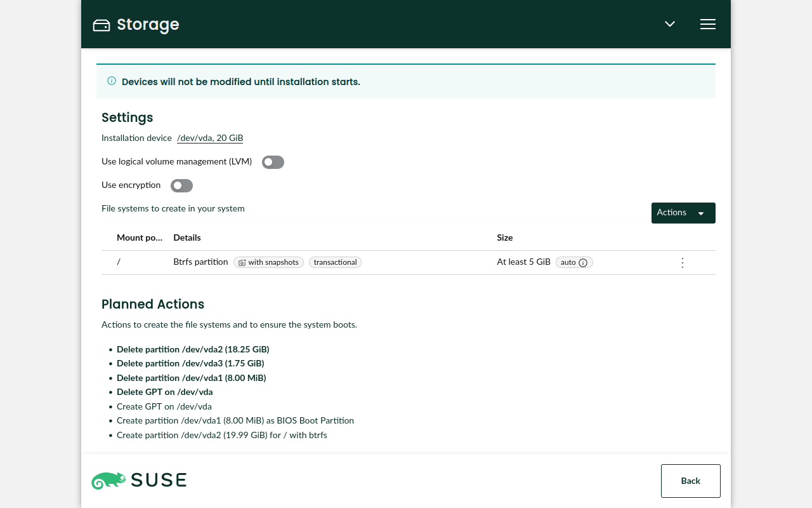Select the Btrfs partition row text
The image size is (812, 508).
[200, 262]
